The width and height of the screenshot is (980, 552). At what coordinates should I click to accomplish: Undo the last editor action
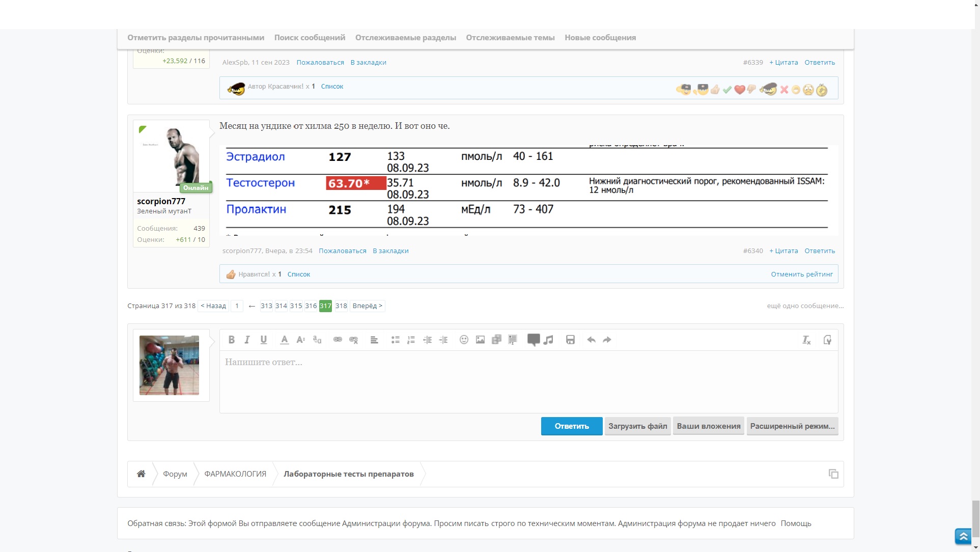click(x=591, y=340)
